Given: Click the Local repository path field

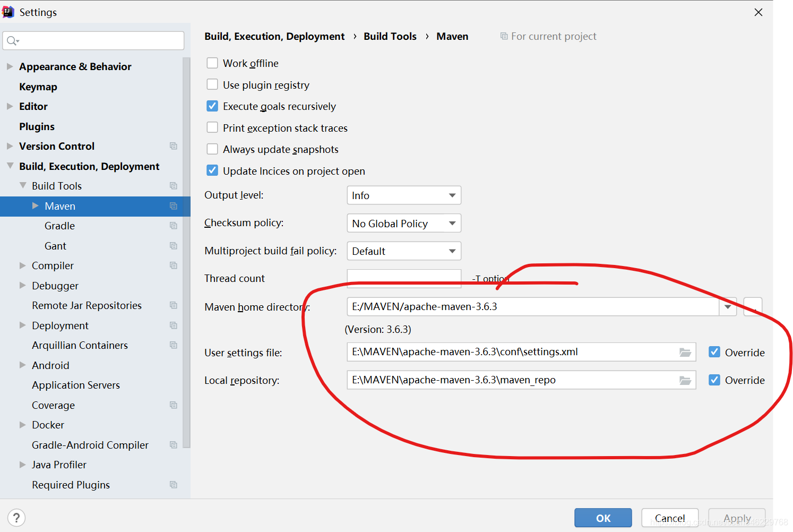Looking at the screenshot, I should (521, 380).
